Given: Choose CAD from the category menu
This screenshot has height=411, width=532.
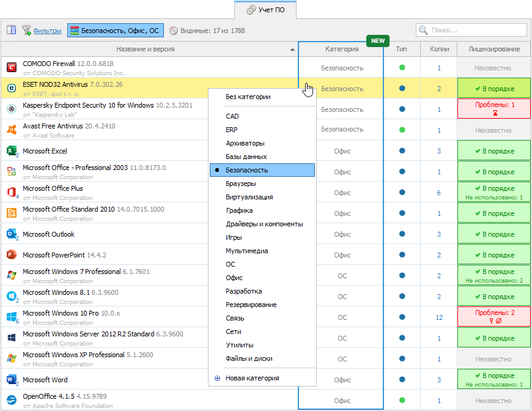Looking at the screenshot, I should pos(232,116).
